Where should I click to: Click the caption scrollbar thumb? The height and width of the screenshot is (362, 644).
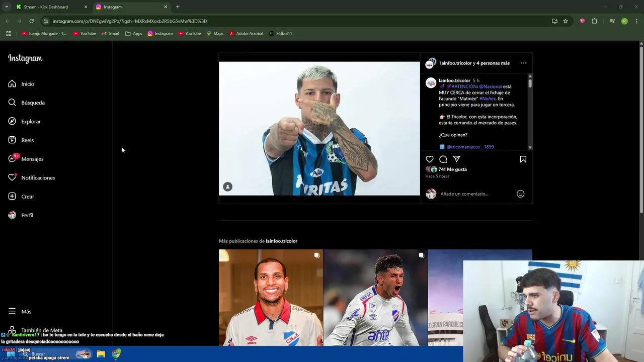tap(530, 83)
